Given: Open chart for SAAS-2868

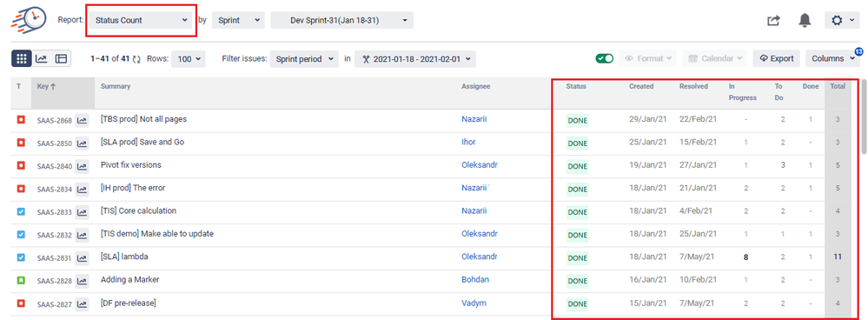Looking at the screenshot, I should (x=82, y=120).
